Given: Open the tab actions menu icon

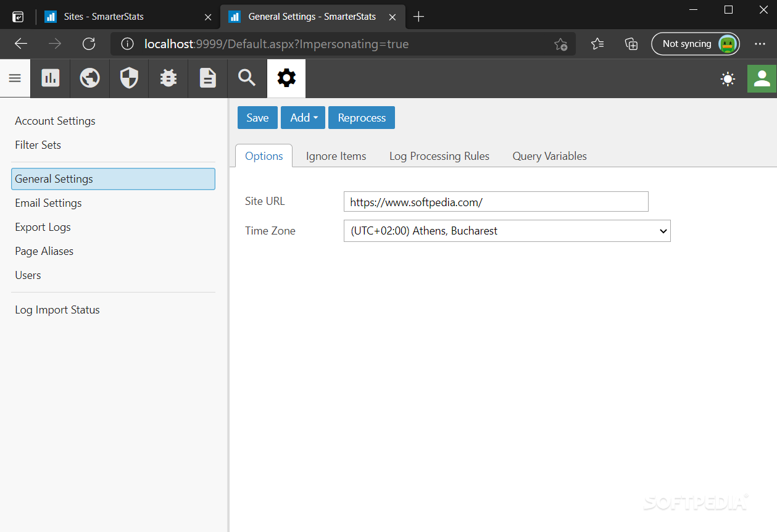Looking at the screenshot, I should 18,17.
